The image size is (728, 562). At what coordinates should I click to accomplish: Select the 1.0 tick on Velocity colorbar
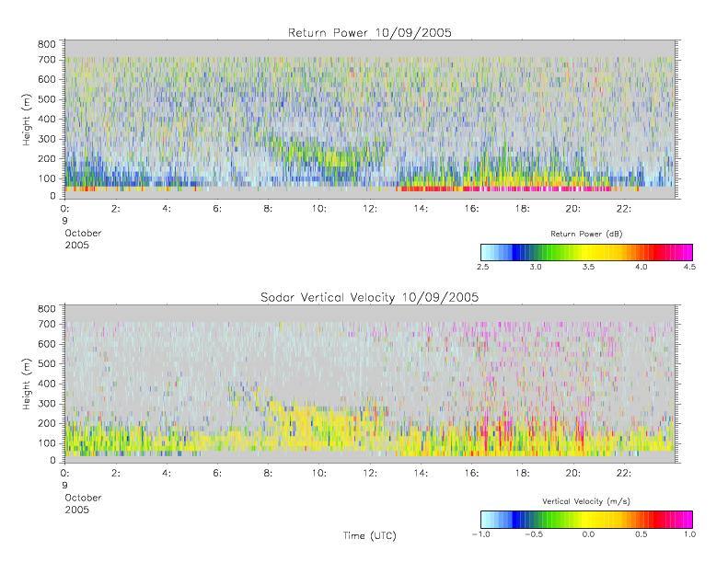point(689,534)
